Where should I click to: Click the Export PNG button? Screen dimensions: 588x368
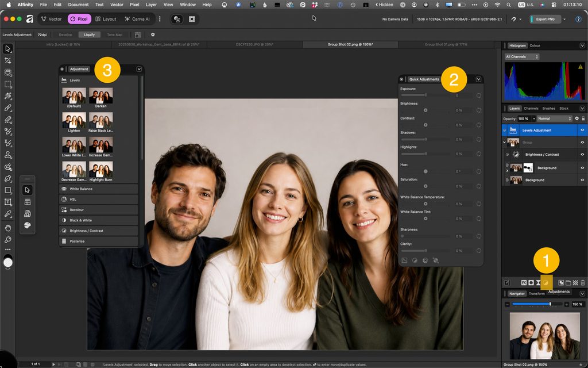(x=546, y=19)
